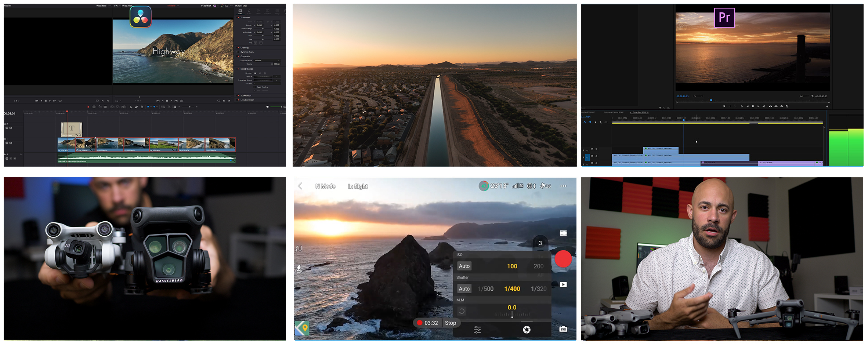Tap the sliders settings tab icon in DJI panel
Viewport: 868px width, 345px height.
(x=477, y=330)
